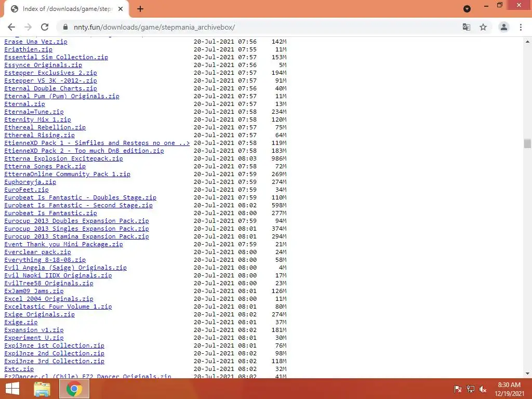Viewport: 532px width, 399px height.
Task: Click the scrollbar up arrow
Action: pos(527,42)
